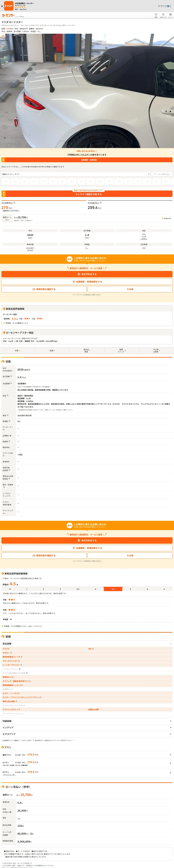Open the hamburger menu in header
This screenshot has width=174, height=868.
coord(170,15)
